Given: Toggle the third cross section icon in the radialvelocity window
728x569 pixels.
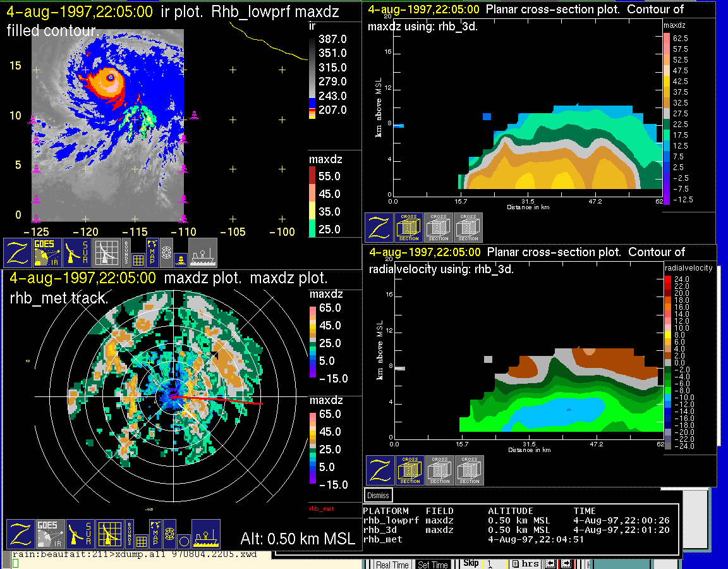Looking at the screenshot, I should 470,470.
